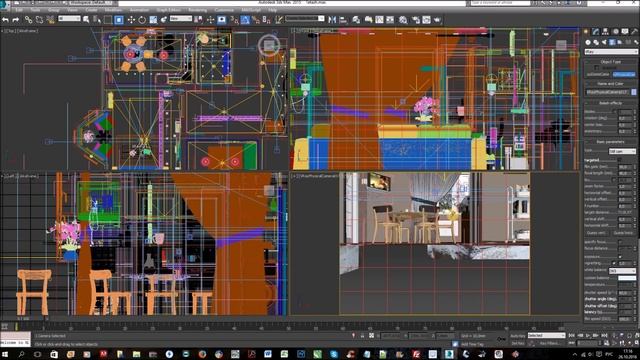The image size is (640, 360).
Task: Click the Guess vert. button
Action: [x=596, y=233]
